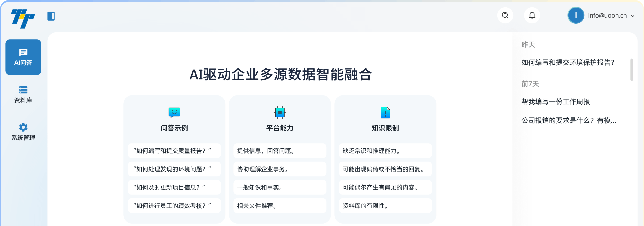Image resolution: width=644 pixels, height=226 pixels.
Task: Open the search icon in header
Action: [x=505, y=15]
